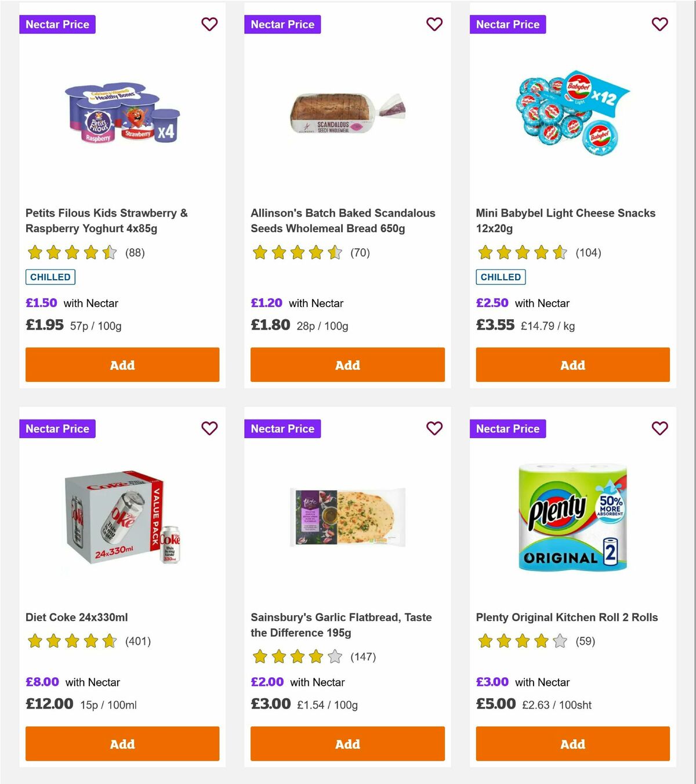Favourite the Plenty Original Kitchen Roll
Screen dimensions: 696x784
(x=659, y=429)
